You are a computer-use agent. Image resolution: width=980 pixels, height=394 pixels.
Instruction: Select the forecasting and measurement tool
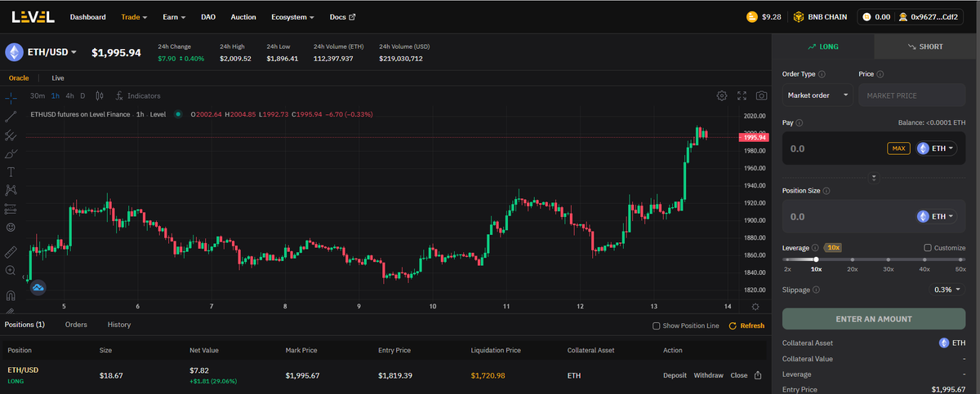click(11, 209)
